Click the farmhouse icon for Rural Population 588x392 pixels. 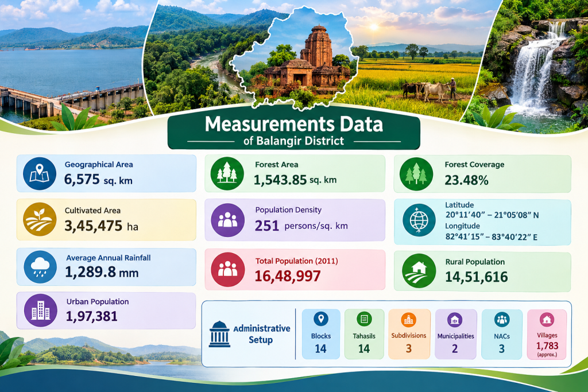(x=419, y=271)
